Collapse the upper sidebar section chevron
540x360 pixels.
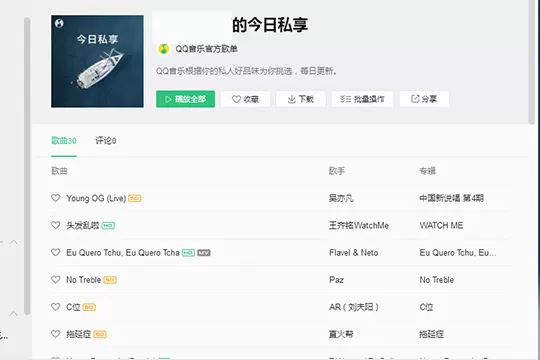13,242
